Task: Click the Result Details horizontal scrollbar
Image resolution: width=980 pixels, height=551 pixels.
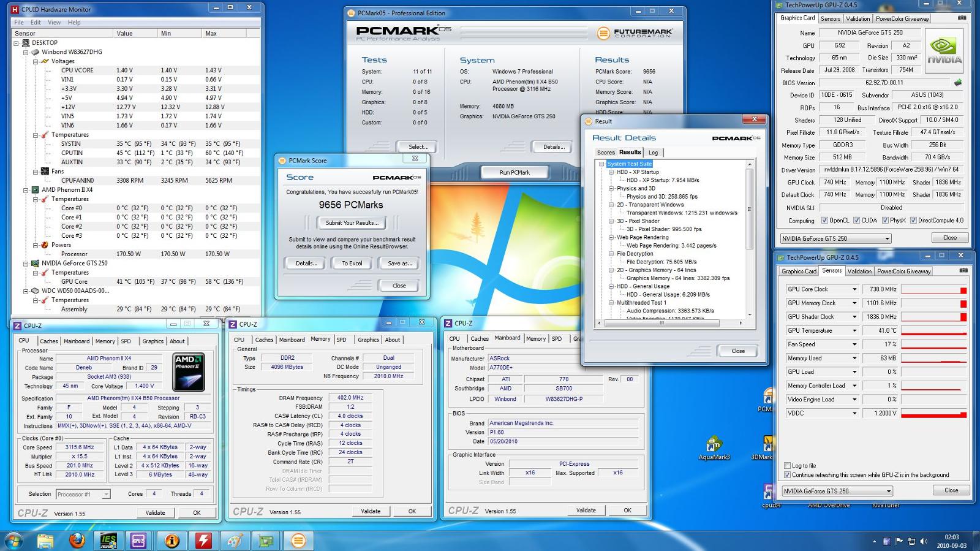Action: [x=670, y=322]
